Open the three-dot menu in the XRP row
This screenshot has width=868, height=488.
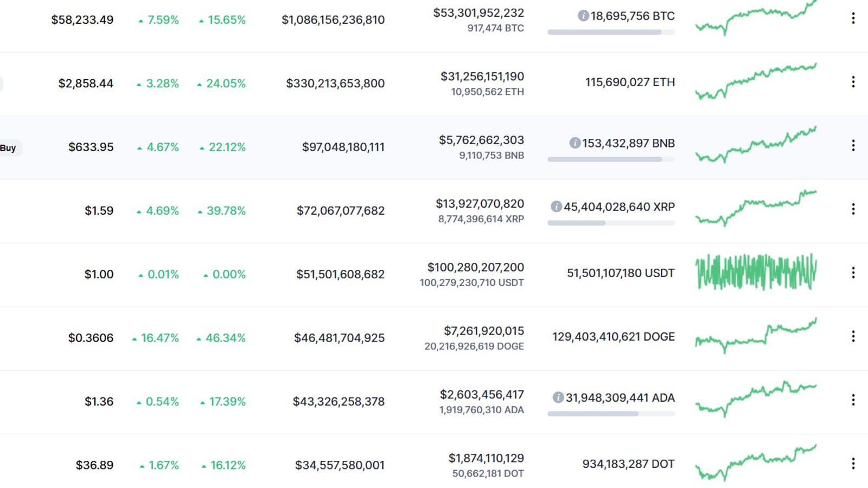click(853, 209)
